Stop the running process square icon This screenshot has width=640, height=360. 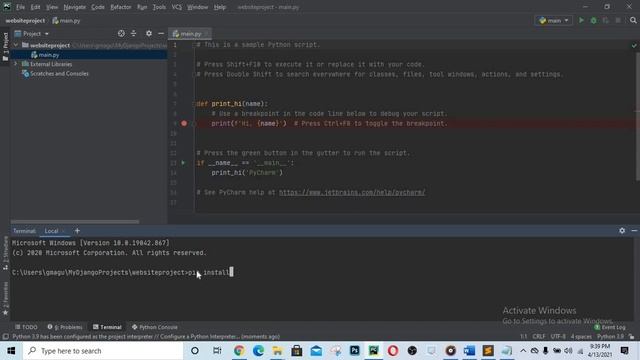618,20
